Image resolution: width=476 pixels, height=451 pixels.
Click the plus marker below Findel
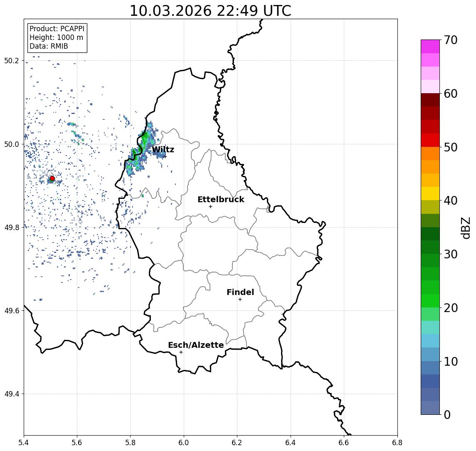240,300
